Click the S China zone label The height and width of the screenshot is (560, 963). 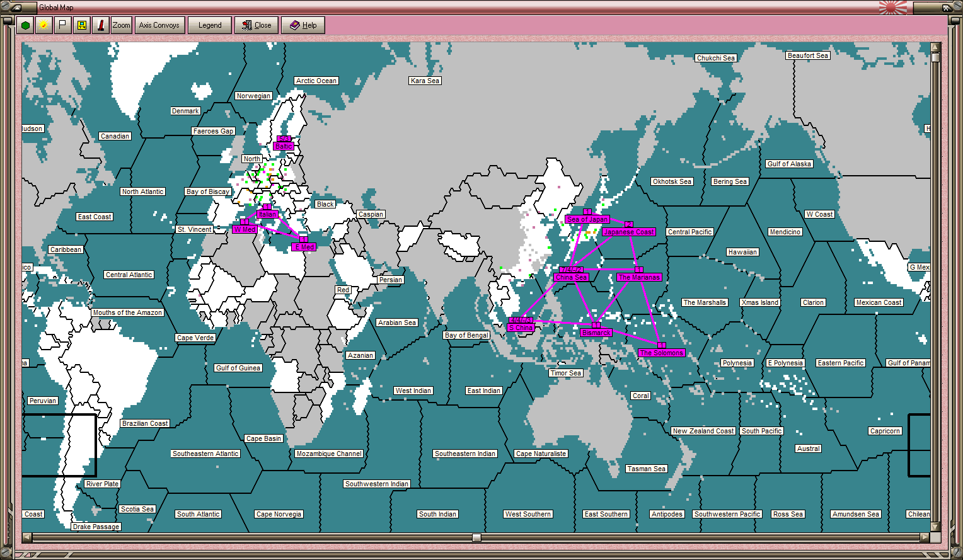[x=521, y=328]
